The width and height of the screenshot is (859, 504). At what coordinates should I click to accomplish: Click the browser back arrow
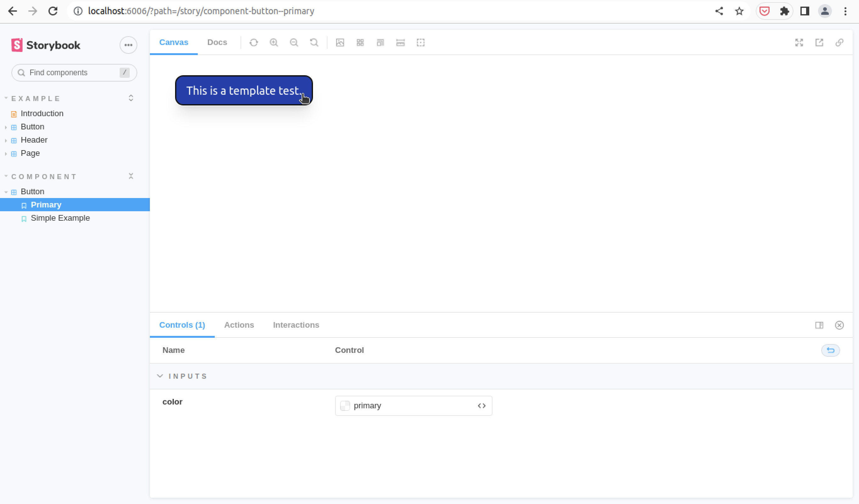pos(13,11)
